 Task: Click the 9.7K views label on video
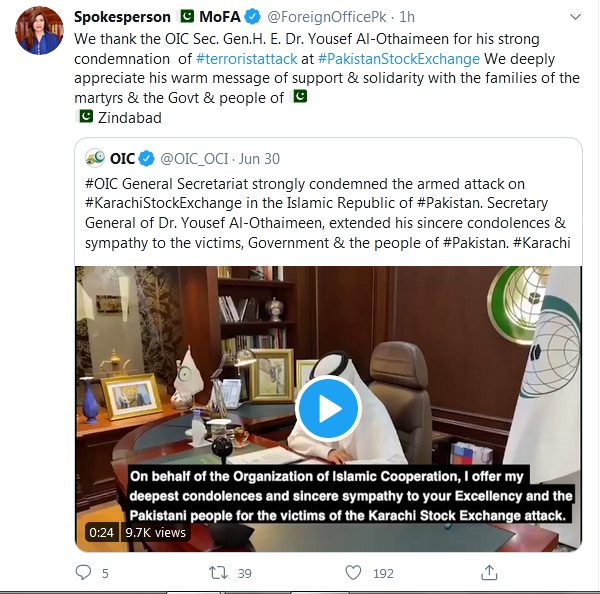(x=155, y=533)
